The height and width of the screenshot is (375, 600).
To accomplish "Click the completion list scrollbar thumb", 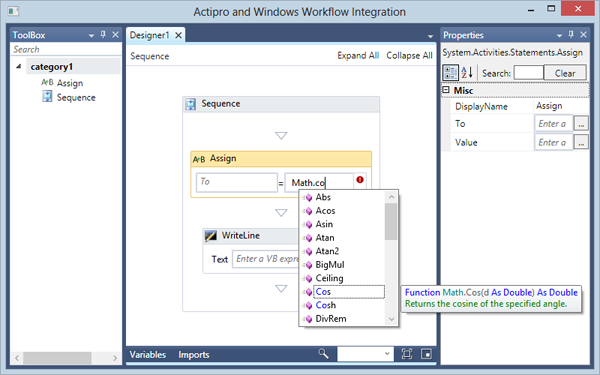I will click(391, 221).
